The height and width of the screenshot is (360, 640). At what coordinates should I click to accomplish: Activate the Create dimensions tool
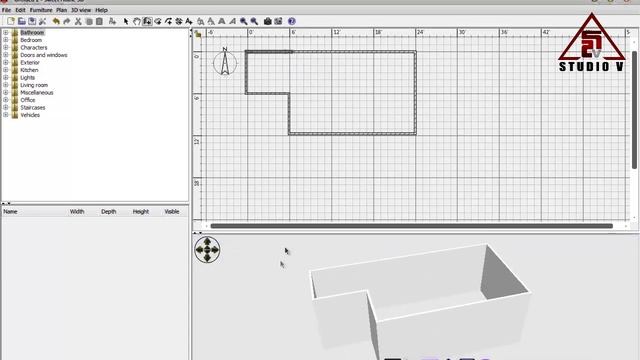pyautogui.click(x=179, y=21)
